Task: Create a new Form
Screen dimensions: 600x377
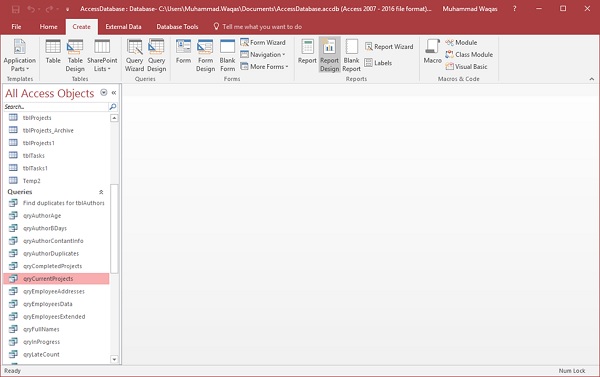Action: point(183,52)
